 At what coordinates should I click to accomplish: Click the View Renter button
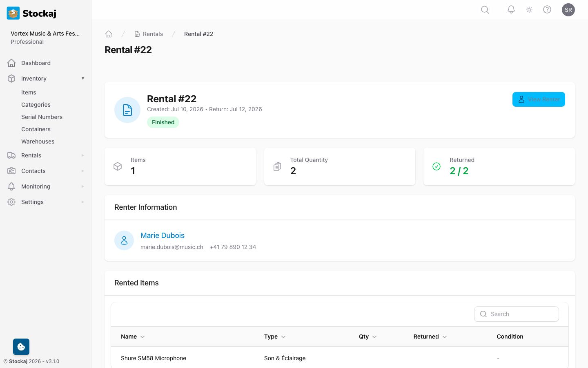click(539, 99)
